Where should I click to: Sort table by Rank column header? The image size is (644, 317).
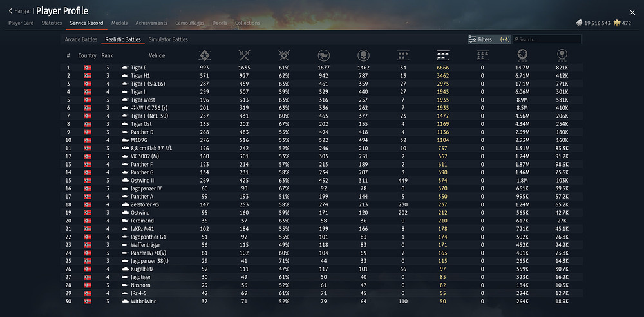tap(107, 55)
